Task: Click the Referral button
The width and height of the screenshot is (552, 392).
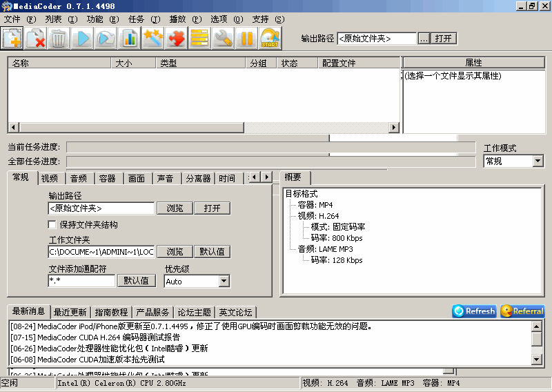Action: pos(522,311)
